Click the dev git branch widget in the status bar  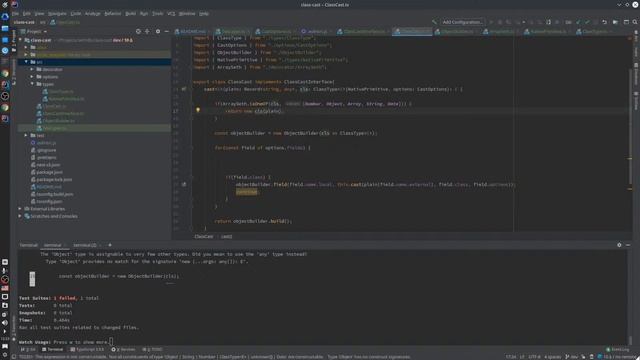coord(571,357)
